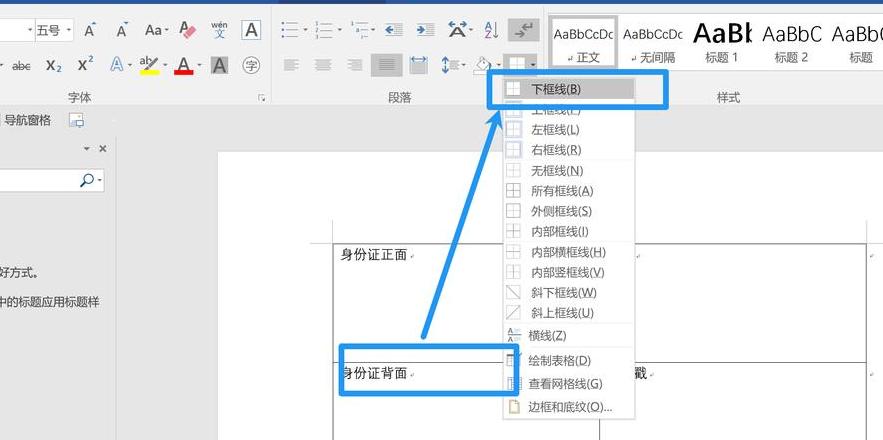Open text effects dropdown arrow
The image size is (883, 440).
click(130, 65)
